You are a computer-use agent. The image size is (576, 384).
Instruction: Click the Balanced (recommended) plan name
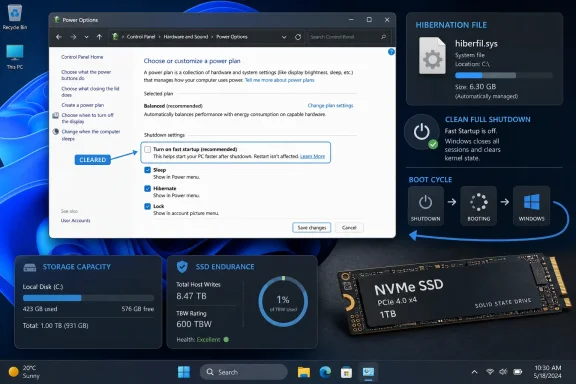[x=173, y=106]
